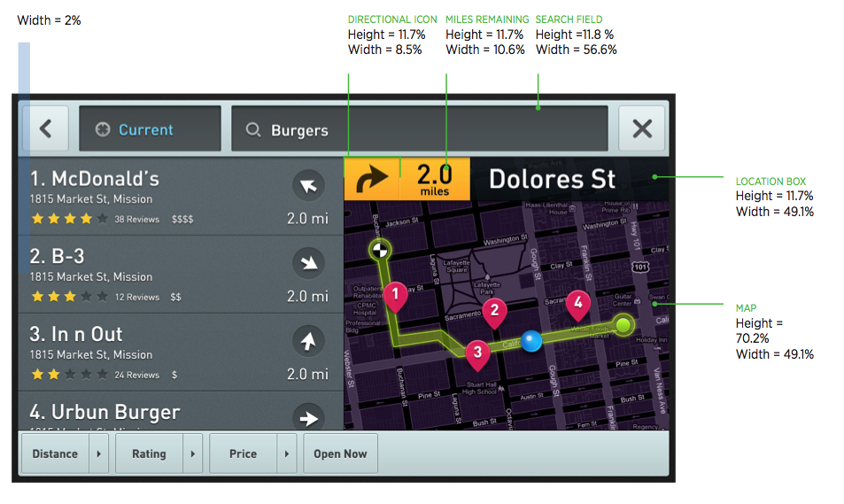The width and height of the screenshot is (844, 504).
Task: Select map pin number 4
Action: 578,305
